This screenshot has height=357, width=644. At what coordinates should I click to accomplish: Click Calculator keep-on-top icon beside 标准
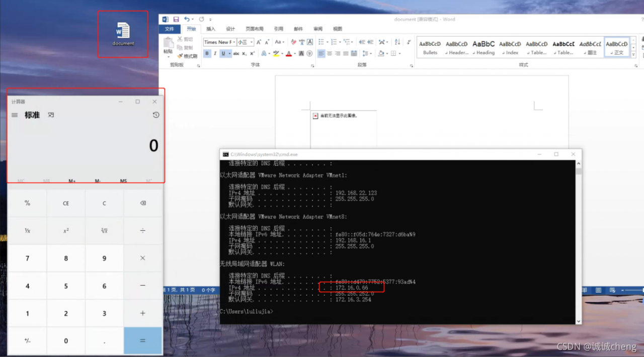point(51,115)
